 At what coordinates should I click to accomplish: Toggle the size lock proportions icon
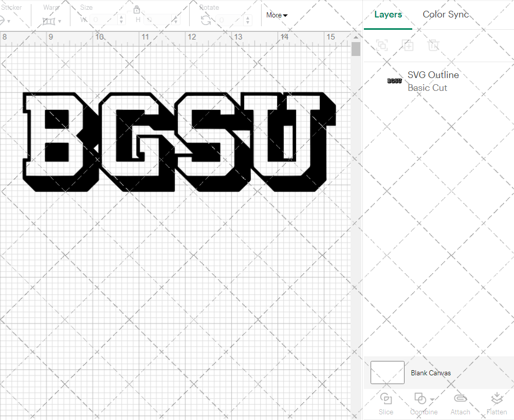click(x=137, y=9)
